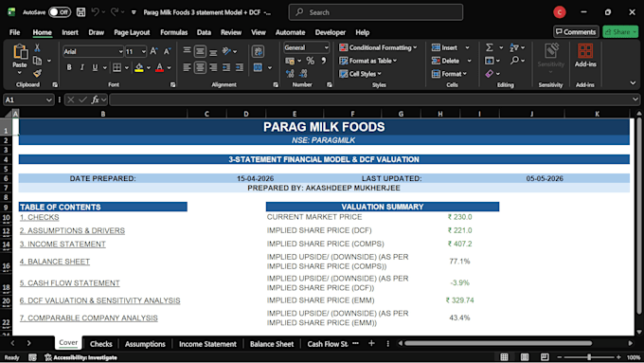Screen dimensions: 644x363
Task: Switch to Normal view in status bar
Action: click(x=505, y=356)
